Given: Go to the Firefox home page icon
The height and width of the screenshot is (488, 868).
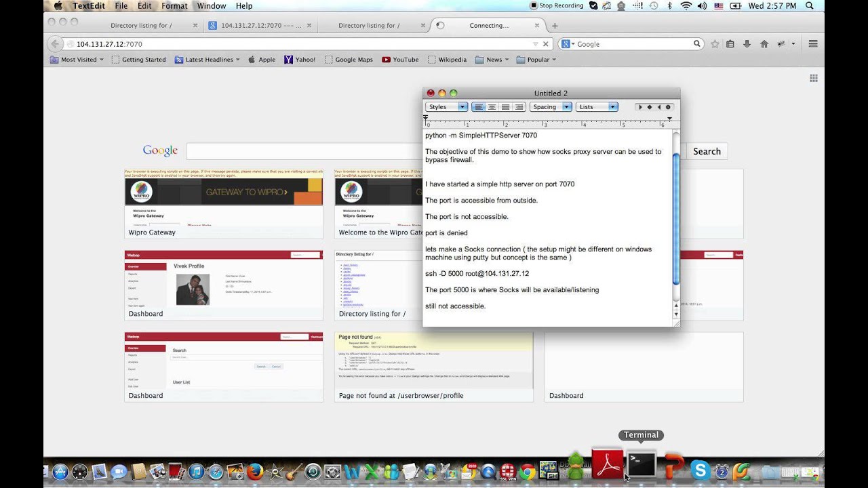Looking at the screenshot, I should (x=764, y=44).
